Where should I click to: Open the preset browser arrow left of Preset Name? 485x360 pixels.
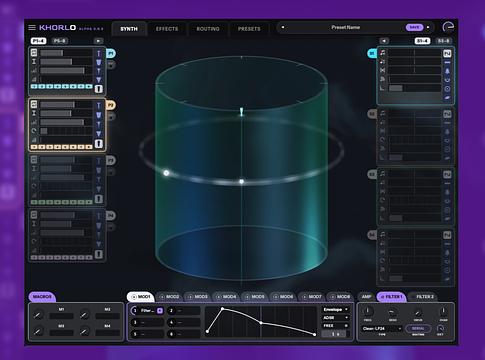(283, 27)
